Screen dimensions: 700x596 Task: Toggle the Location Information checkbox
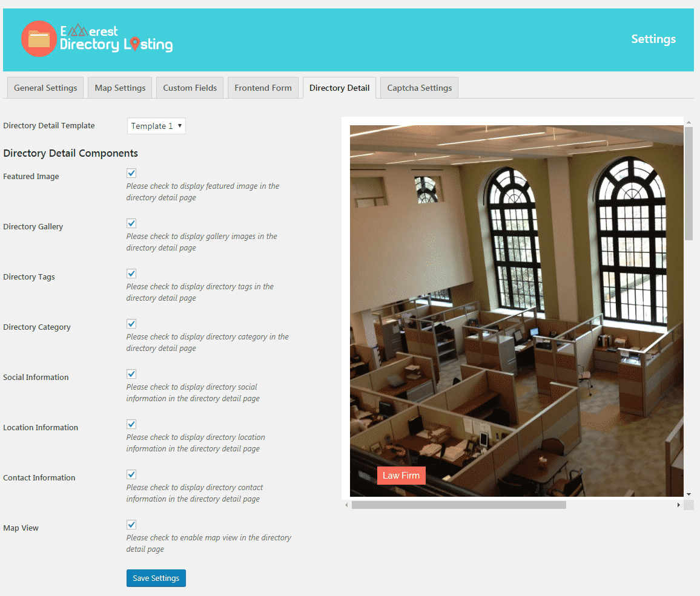pyautogui.click(x=131, y=424)
